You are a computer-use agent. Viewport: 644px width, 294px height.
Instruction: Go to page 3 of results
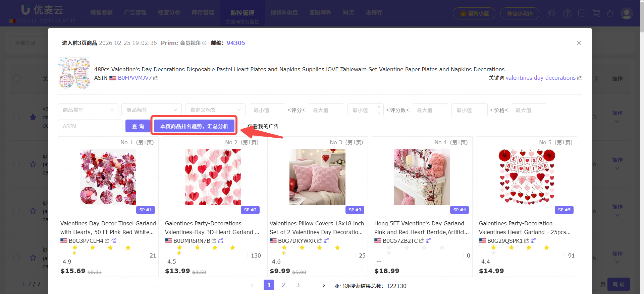(x=298, y=285)
